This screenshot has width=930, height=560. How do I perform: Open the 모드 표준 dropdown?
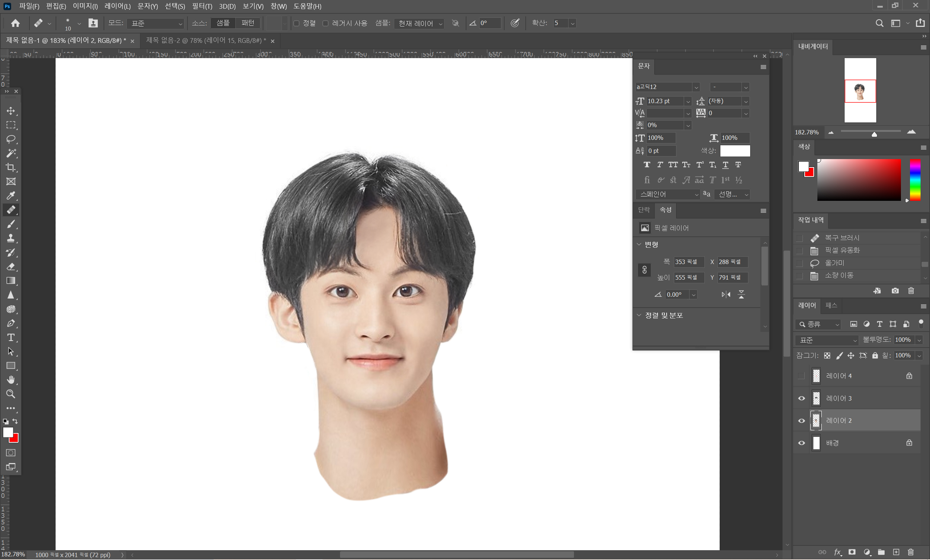155,23
